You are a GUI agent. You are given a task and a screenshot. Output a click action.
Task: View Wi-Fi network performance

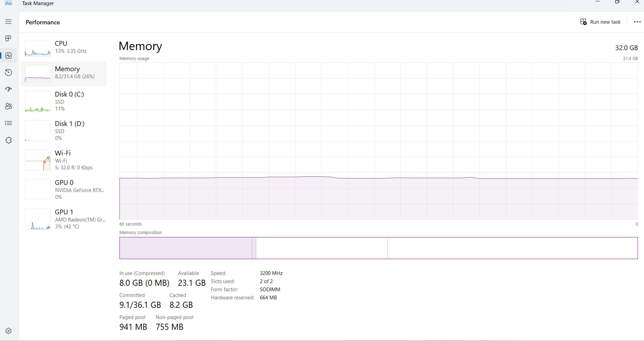pyautogui.click(x=64, y=160)
